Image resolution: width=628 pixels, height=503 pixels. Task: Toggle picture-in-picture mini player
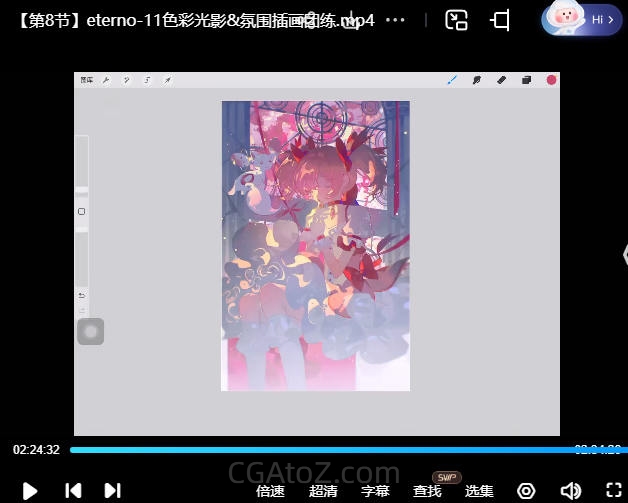click(x=457, y=20)
